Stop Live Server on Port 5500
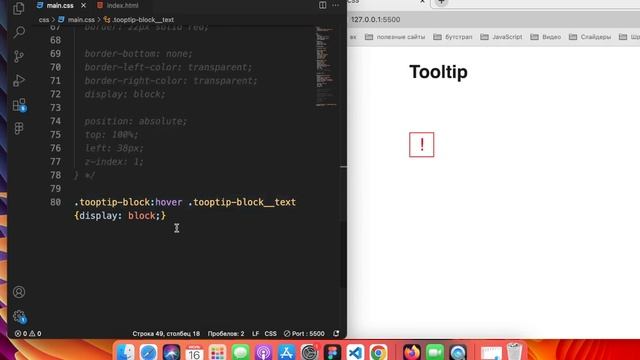The image size is (640, 360). pyautogui.click(x=304, y=333)
